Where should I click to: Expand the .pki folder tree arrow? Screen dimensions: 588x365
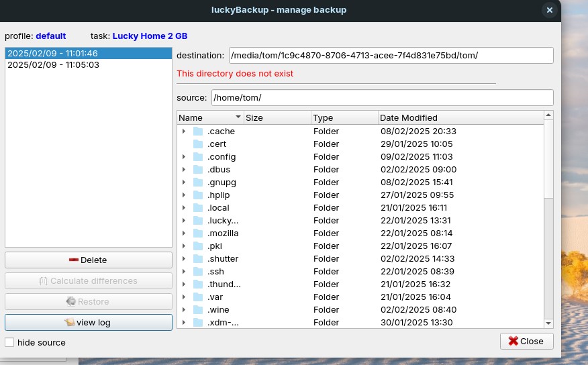(184, 246)
